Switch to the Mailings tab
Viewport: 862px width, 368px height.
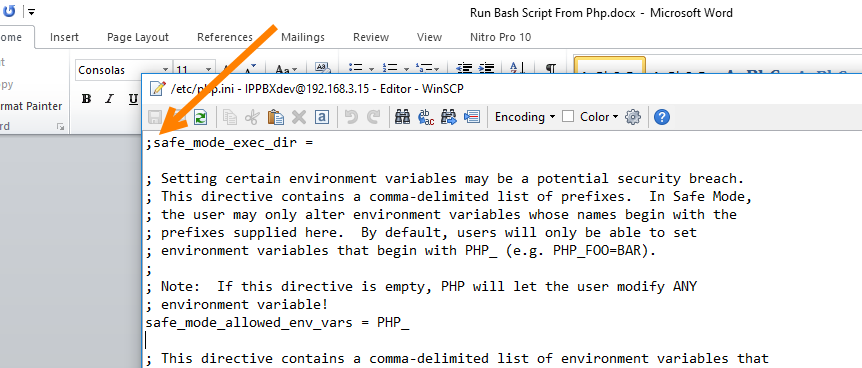pyautogui.click(x=303, y=37)
